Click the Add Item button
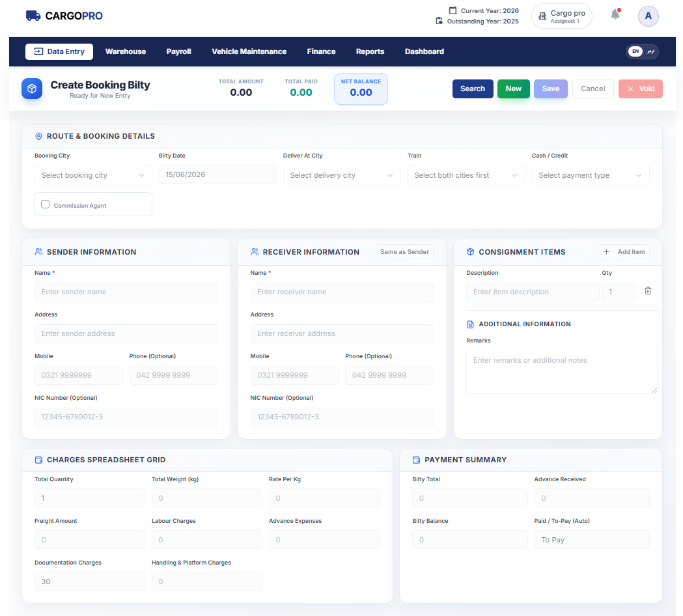Screen dimensions: 683x616 (x=624, y=252)
